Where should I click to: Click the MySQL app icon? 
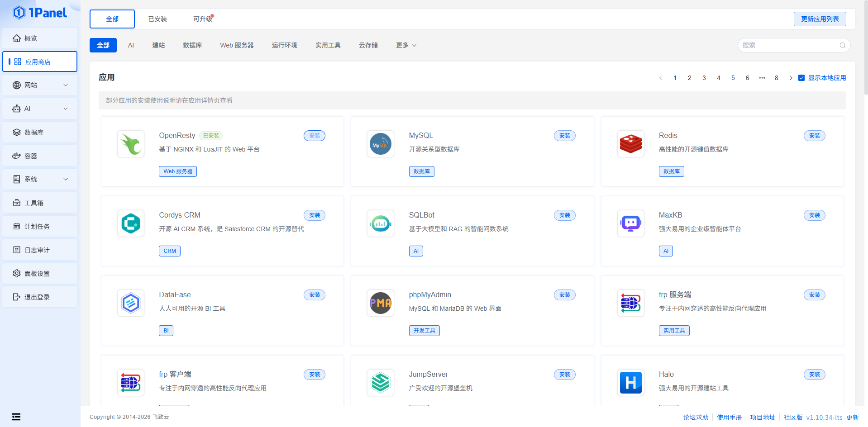click(381, 144)
